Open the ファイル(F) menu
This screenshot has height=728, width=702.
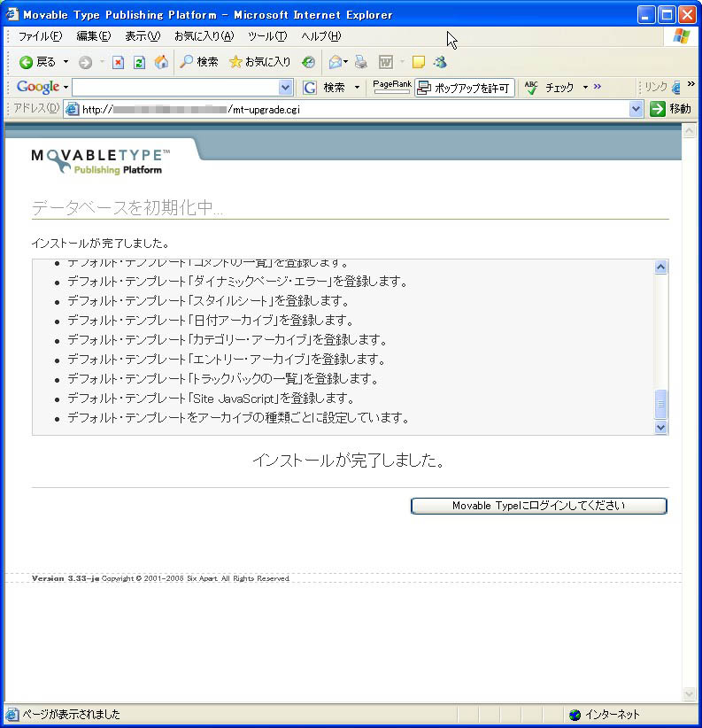41,36
